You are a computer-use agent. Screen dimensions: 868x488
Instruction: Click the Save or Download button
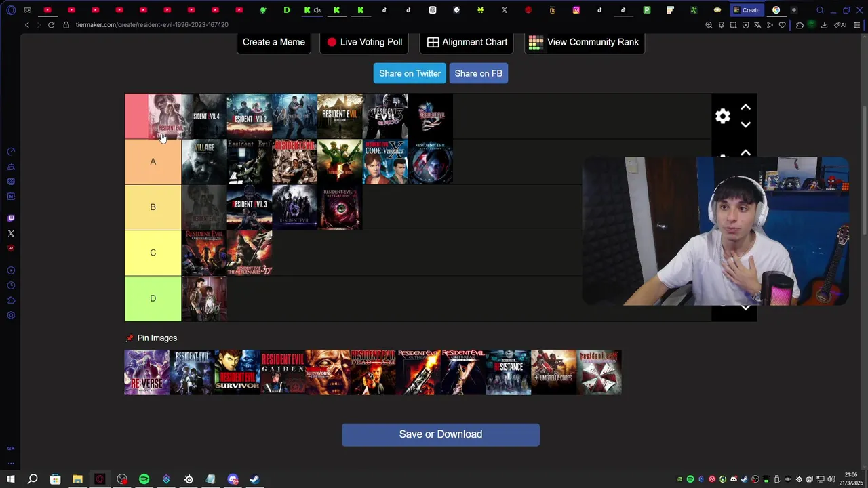441,434
